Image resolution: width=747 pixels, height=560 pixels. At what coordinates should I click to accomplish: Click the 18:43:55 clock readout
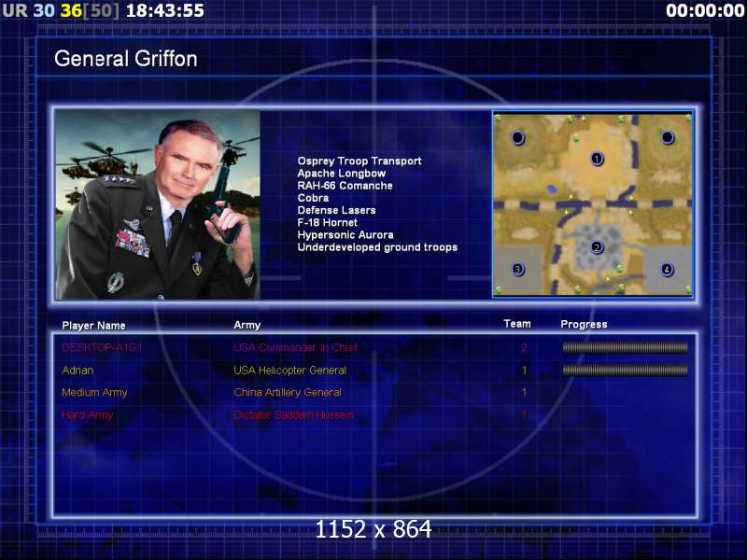pyautogui.click(x=165, y=10)
